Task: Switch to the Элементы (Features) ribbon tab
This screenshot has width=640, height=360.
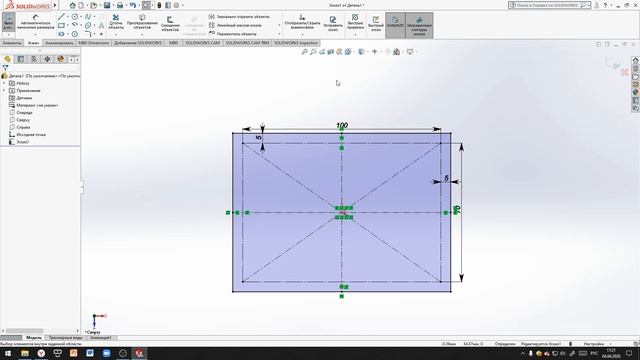Action: pyautogui.click(x=12, y=43)
